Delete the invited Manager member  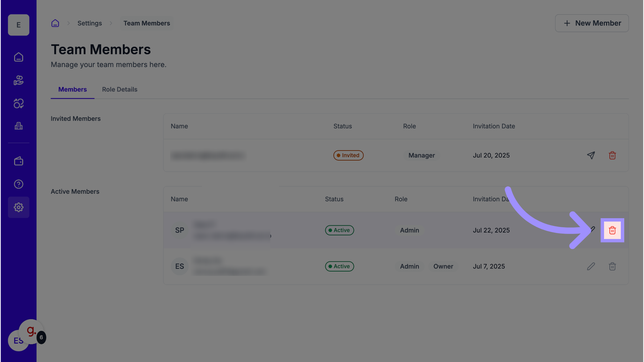point(612,155)
